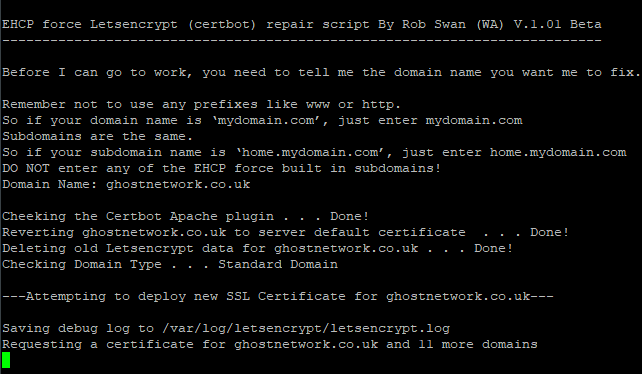642x374 pixels.
Task: Click the 'Requesting a certificate' status line
Action: pos(270,345)
